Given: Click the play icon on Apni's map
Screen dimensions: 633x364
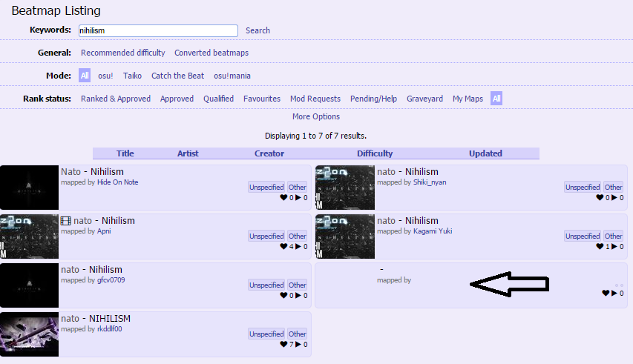Looking at the screenshot, I should [x=298, y=246].
